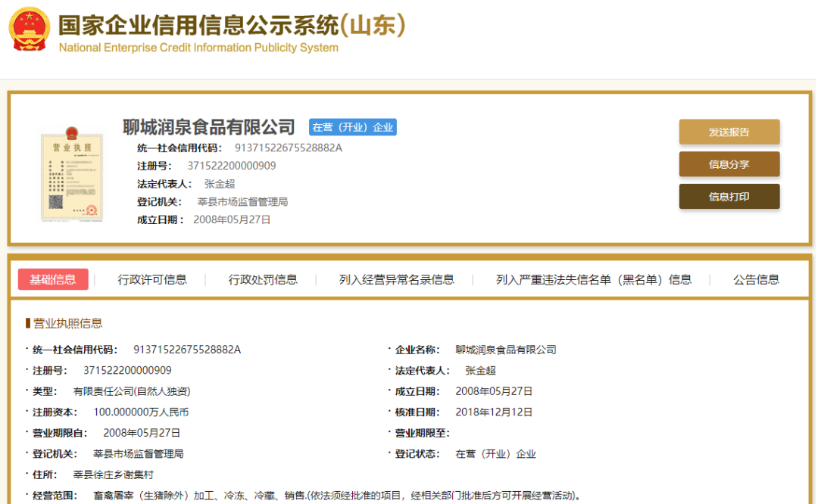Click the national emblem logo icon
The height and width of the screenshot is (504, 818).
point(30,30)
